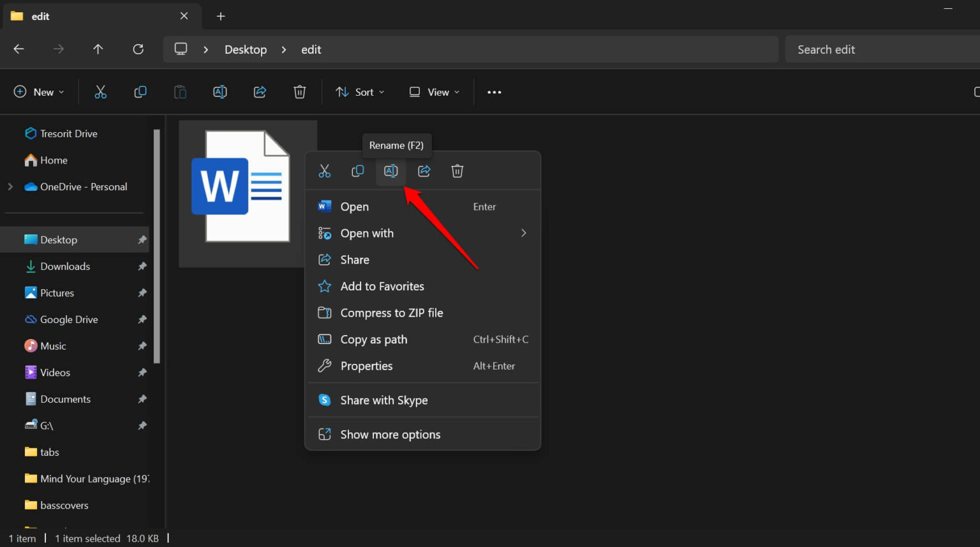
Task: Click the Cut icon in the context menu
Action: 325,170
